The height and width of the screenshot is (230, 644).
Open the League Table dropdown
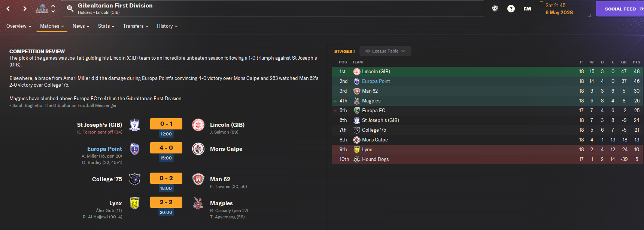pos(385,51)
